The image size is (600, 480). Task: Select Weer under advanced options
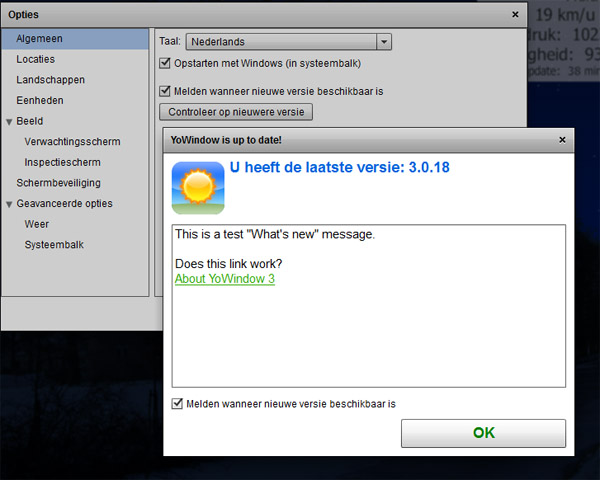point(37,224)
